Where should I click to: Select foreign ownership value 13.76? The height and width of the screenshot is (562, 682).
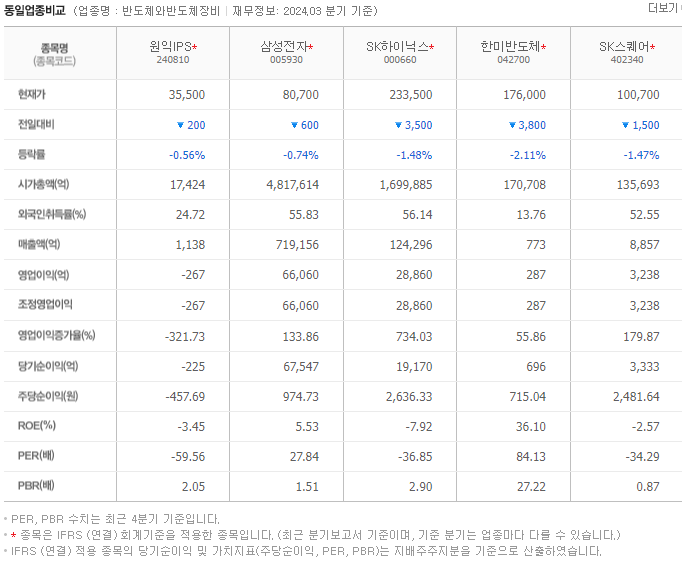[x=531, y=215]
